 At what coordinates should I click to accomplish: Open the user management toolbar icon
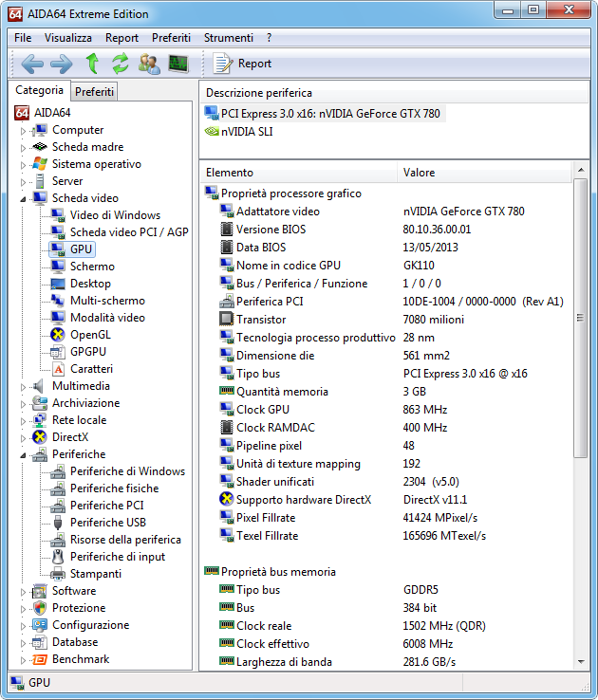(x=149, y=64)
